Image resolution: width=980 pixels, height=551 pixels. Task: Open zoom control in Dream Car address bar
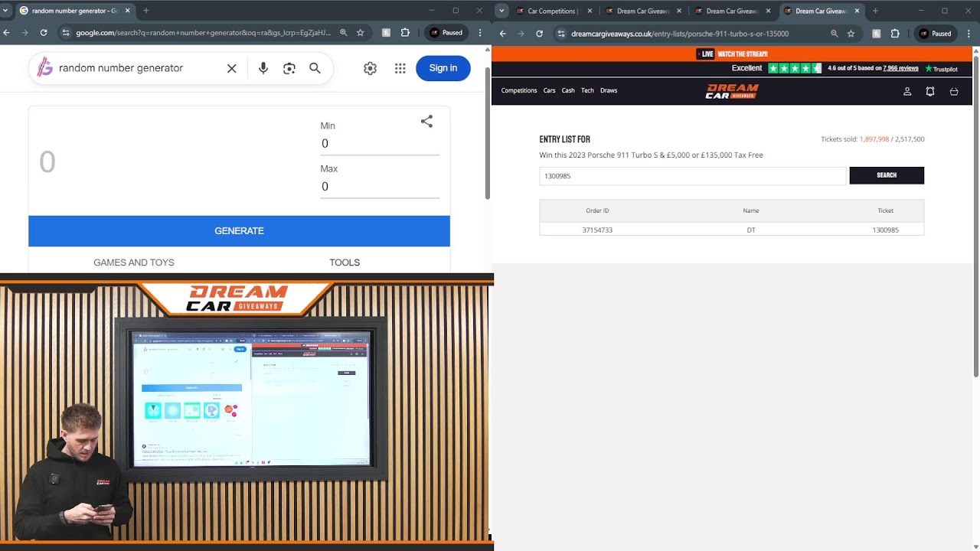click(834, 34)
